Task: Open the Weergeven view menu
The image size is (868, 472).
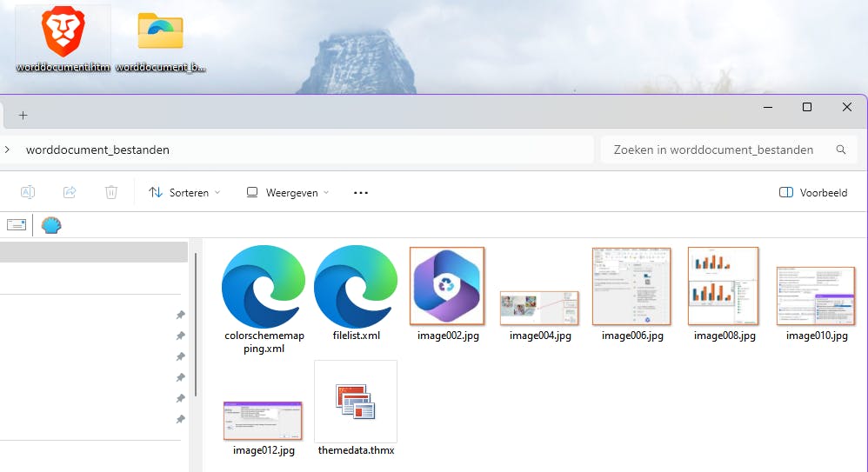Action: [288, 193]
